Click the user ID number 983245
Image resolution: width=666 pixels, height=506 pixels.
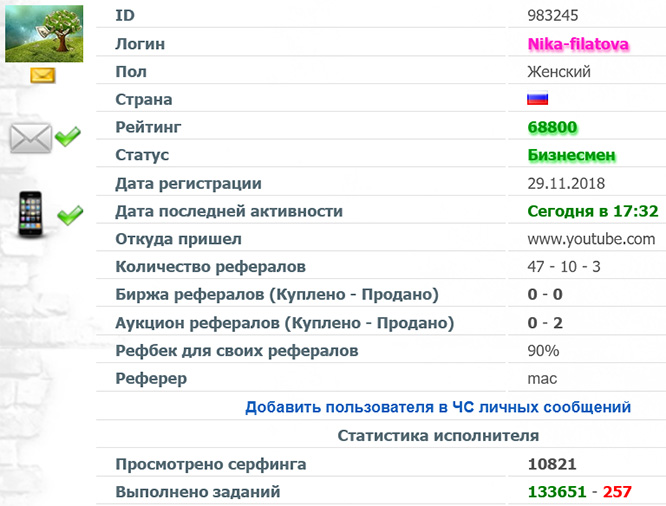tap(552, 16)
